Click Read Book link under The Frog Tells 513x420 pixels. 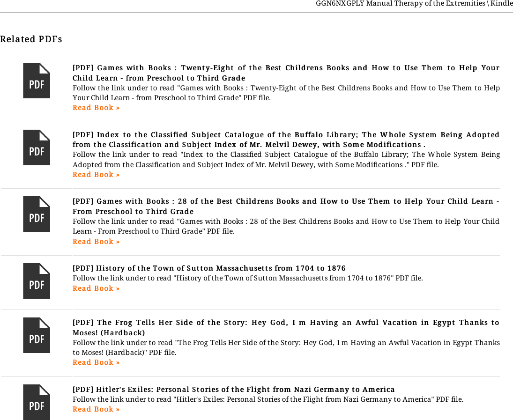(x=96, y=362)
